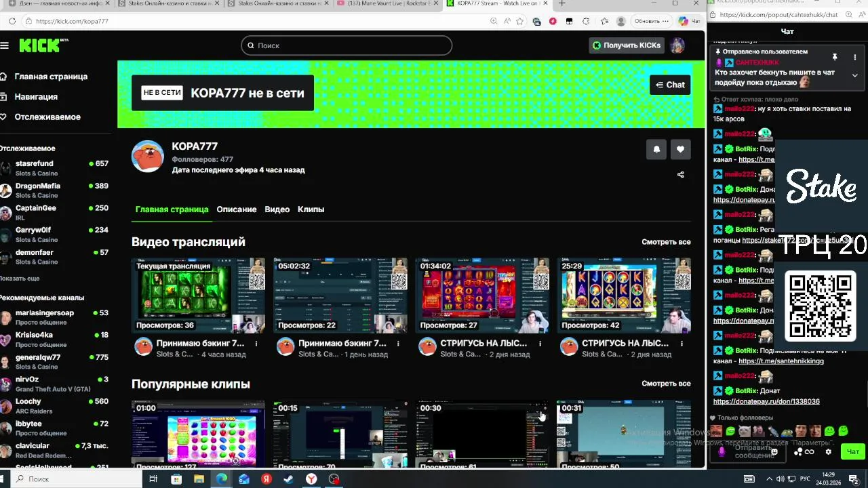Open the Текущая трансляция video thumbnail
Viewport: 868px width, 488px height.
(x=198, y=295)
